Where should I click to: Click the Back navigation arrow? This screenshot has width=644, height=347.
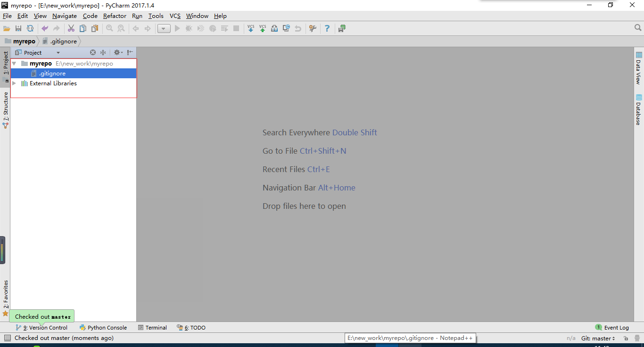[x=136, y=29]
